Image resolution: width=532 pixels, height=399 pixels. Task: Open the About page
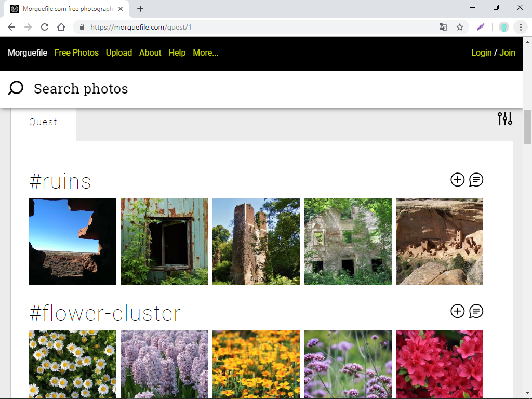click(x=150, y=52)
